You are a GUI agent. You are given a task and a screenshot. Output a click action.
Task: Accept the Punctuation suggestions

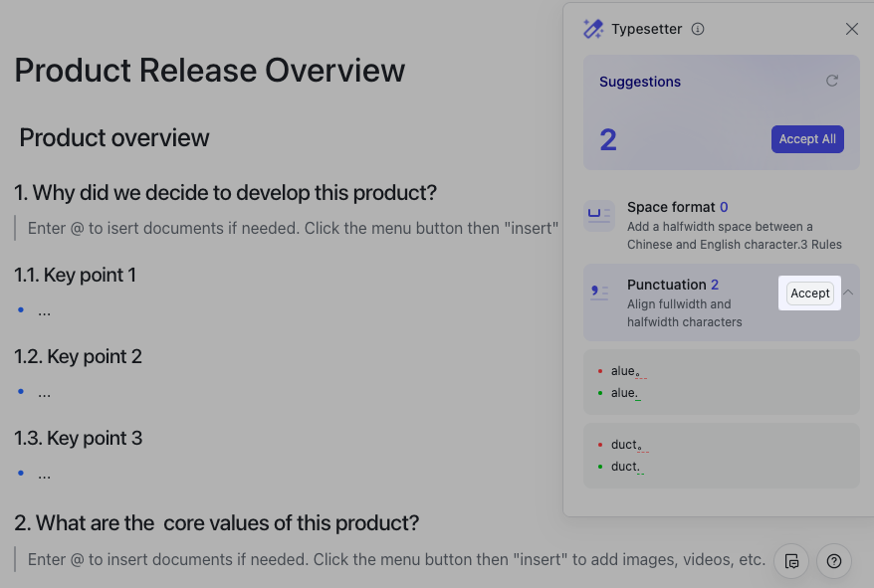[809, 294]
